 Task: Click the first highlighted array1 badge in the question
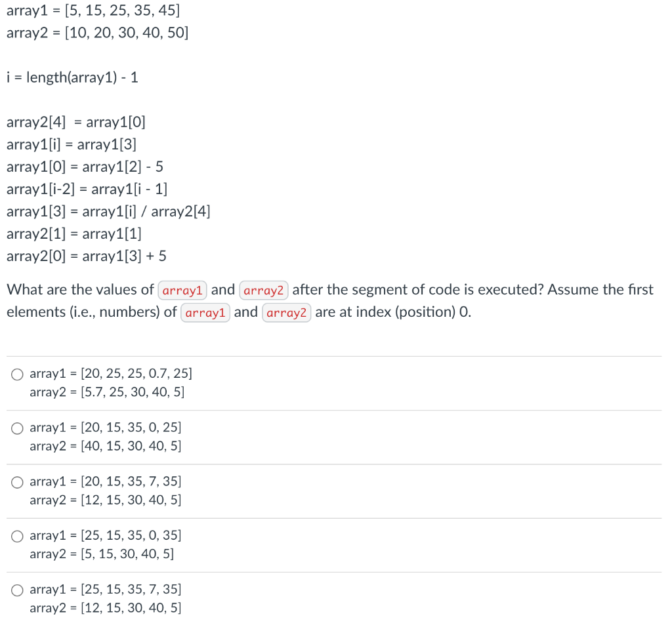[182, 290]
